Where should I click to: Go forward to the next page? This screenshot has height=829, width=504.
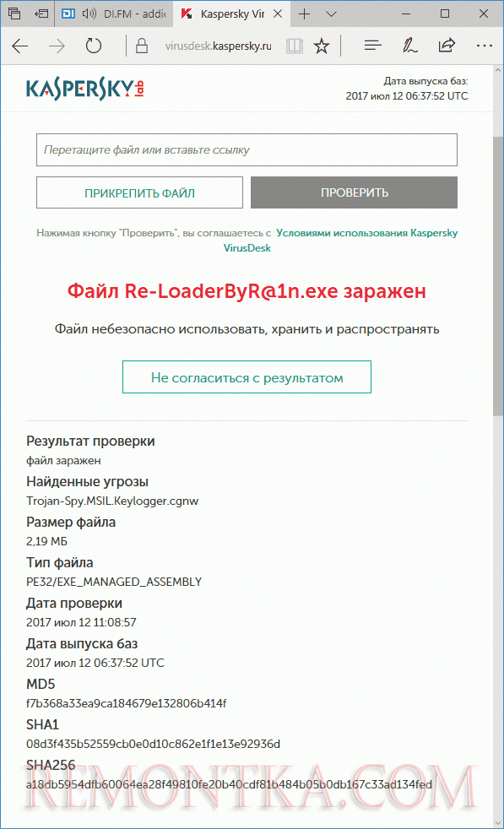(x=57, y=46)
